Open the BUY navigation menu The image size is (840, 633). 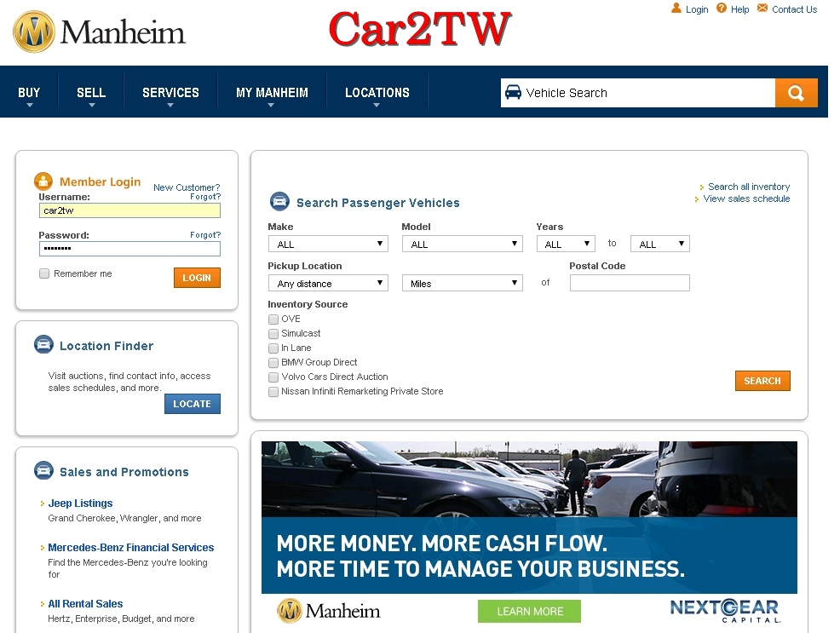[x=29, y=93]
